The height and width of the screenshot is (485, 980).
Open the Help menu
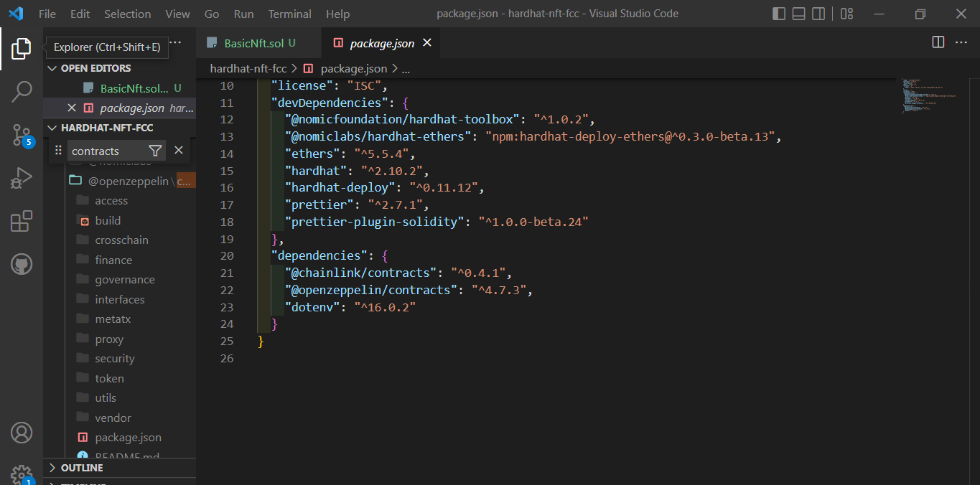(337, 14)
